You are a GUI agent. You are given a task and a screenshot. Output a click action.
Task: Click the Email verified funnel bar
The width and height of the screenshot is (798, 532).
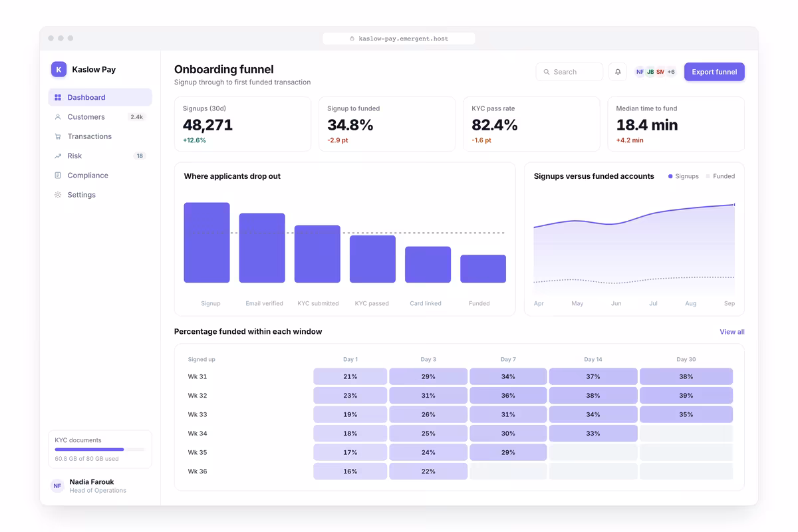(262, 248)
